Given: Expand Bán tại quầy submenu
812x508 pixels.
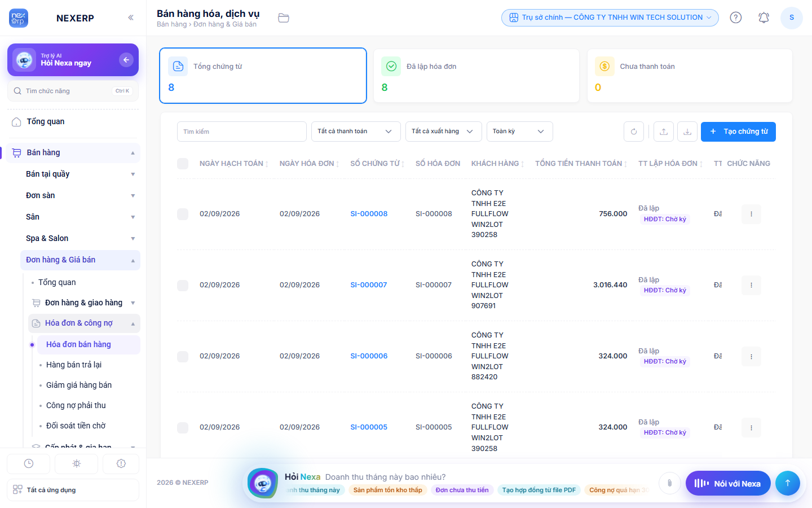Looking at the screenshot, I should [x=81, y=174].
